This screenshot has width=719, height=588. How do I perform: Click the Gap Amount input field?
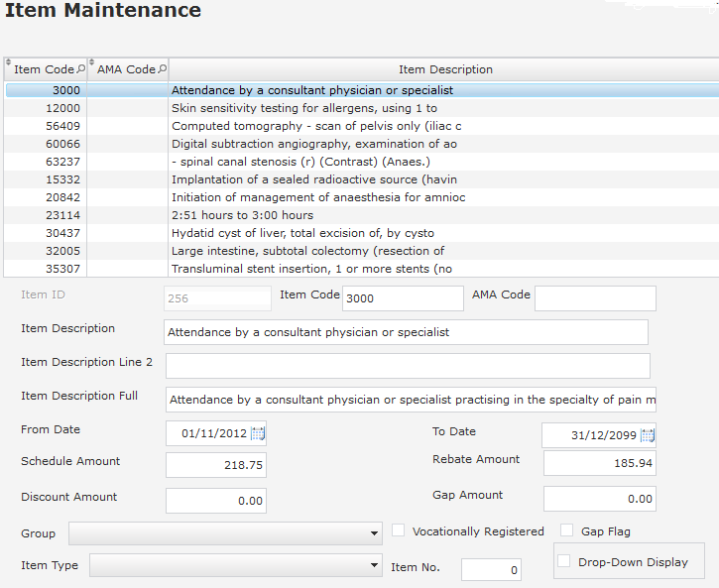tap(600, 499)
